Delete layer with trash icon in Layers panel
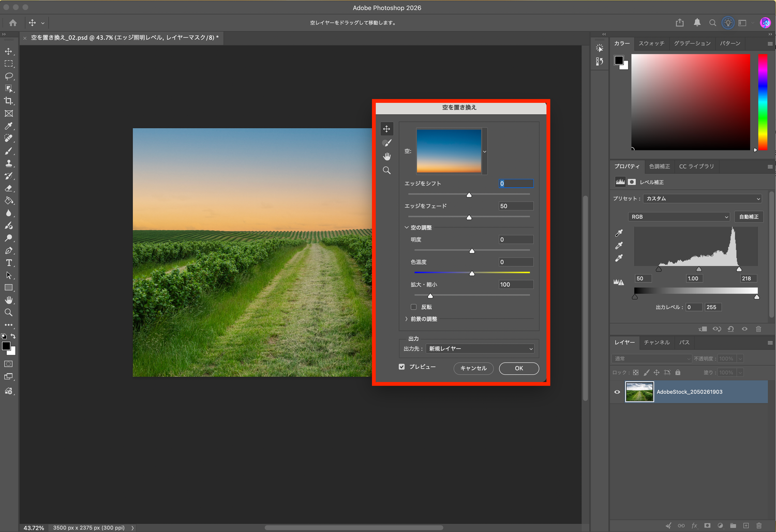776x532 pixels. pos(759,526)
